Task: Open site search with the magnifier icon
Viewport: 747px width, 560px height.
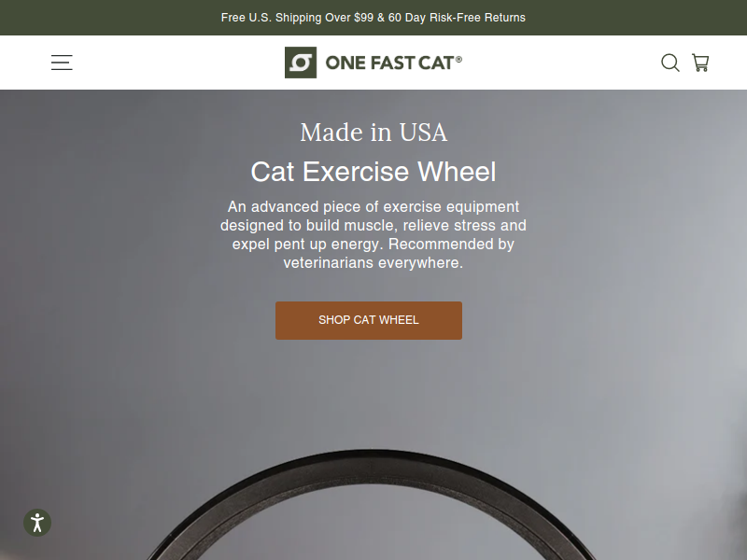Action: click(669, 63)
